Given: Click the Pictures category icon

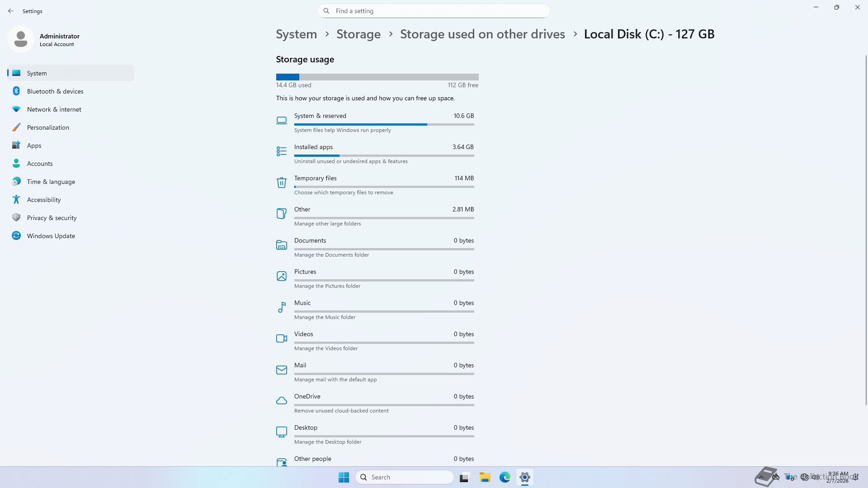Looking at the screenshot, I should [x=281, y=276].
